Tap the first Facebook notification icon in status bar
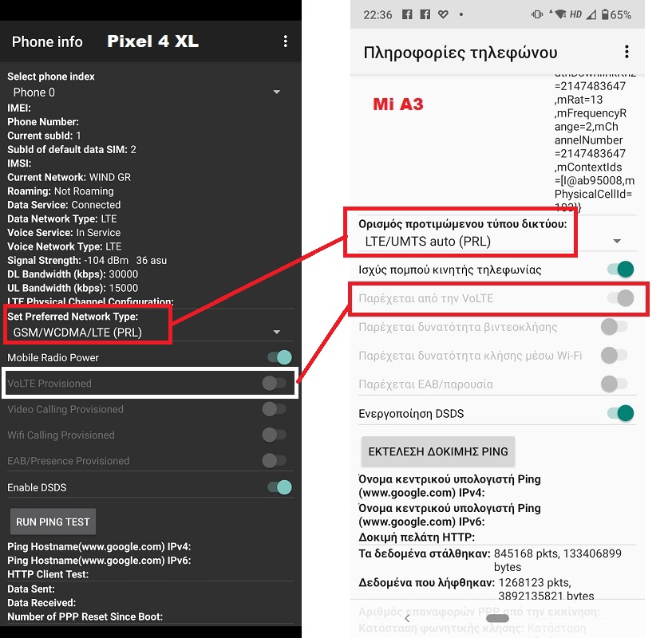This screenshot has width=672, height=638. [x=407, y=14]
